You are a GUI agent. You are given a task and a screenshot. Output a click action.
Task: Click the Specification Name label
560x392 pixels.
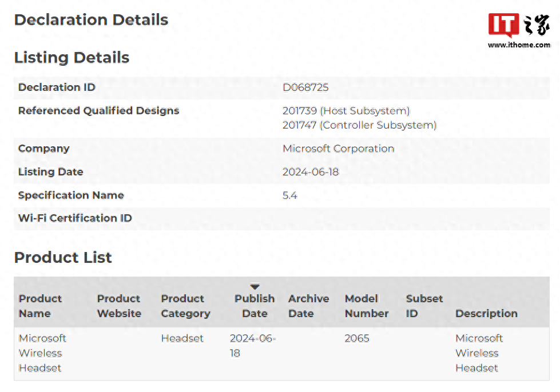click(x=71, y=195)
